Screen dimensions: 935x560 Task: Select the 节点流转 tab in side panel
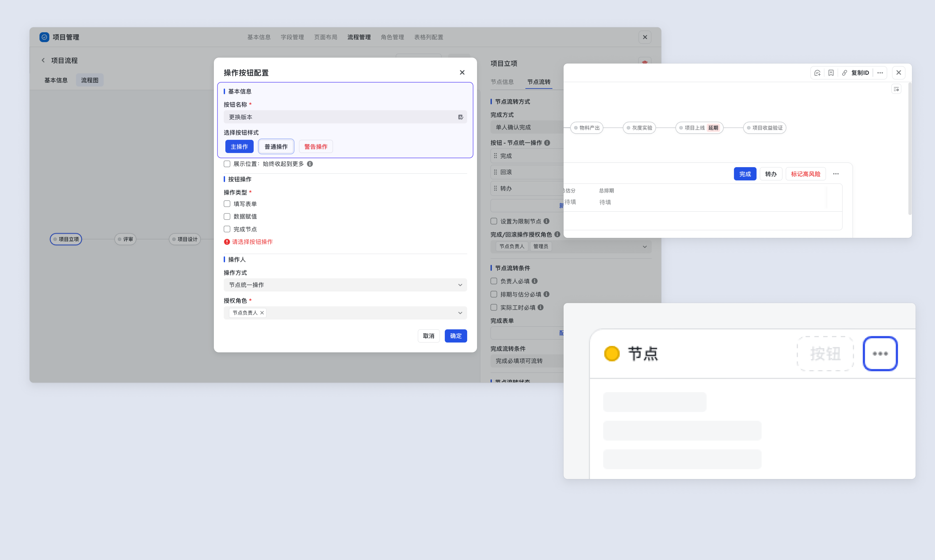pos(539,82)
